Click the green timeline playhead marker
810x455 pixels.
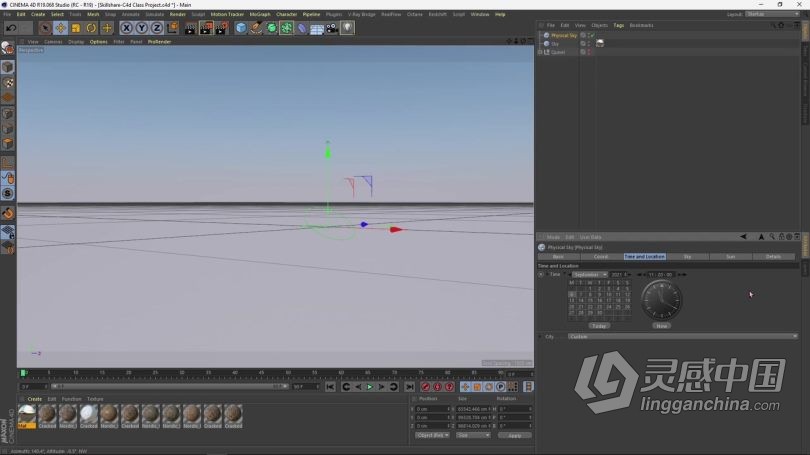(x=23, y=372)
